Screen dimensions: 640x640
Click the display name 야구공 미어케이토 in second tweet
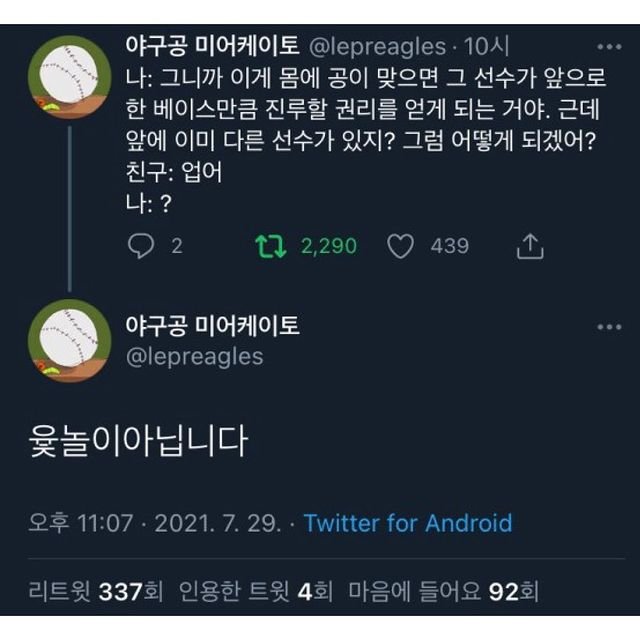tap(212, 326)
